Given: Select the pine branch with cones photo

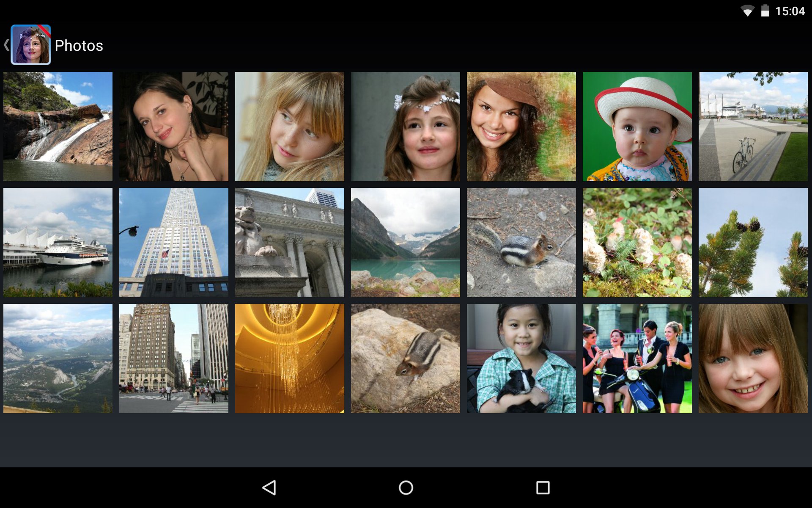Looking at the screenshot, I should [753, 242].
